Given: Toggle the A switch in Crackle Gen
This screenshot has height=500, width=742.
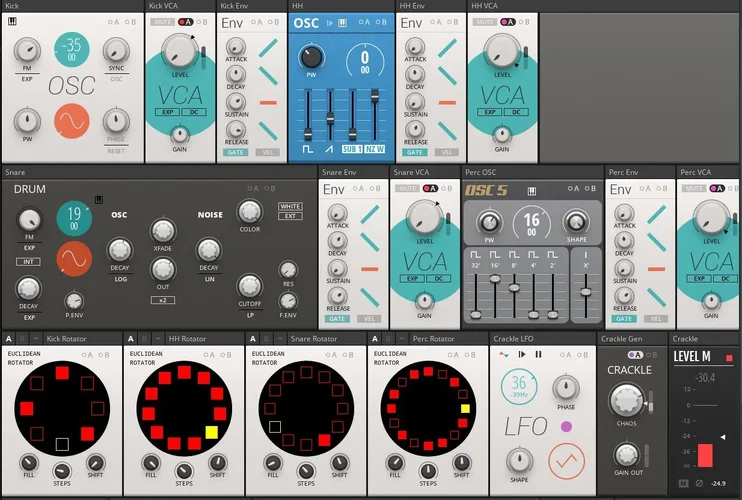Looking at the screenshot, I should [x=635, y=355].
